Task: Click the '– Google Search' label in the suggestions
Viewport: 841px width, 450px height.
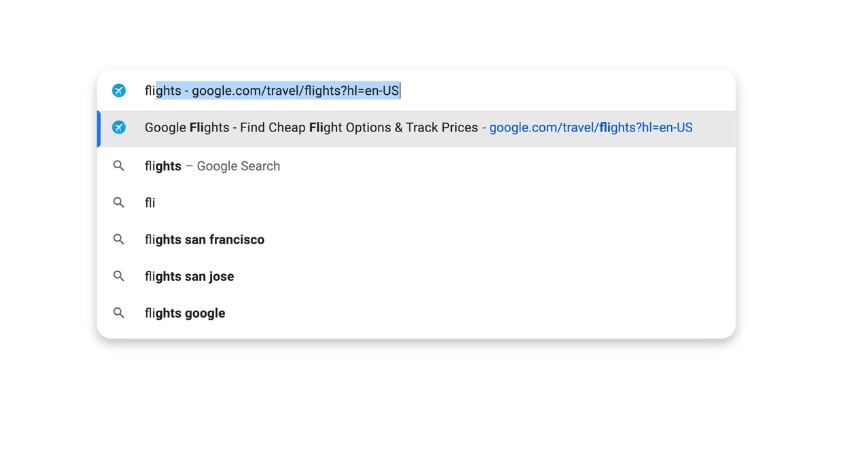Action: tap(234, 166)
